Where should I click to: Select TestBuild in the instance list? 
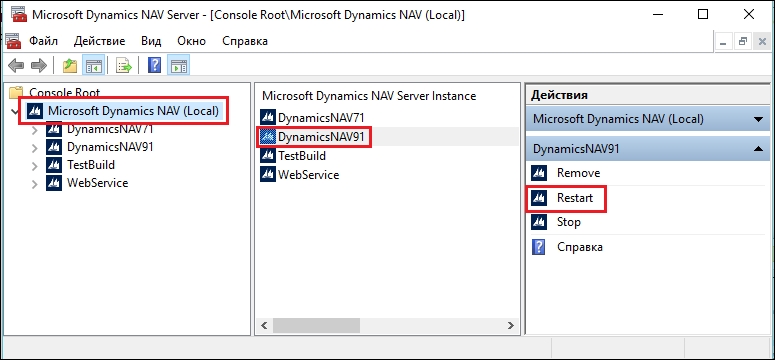click(x=302, y=156)
